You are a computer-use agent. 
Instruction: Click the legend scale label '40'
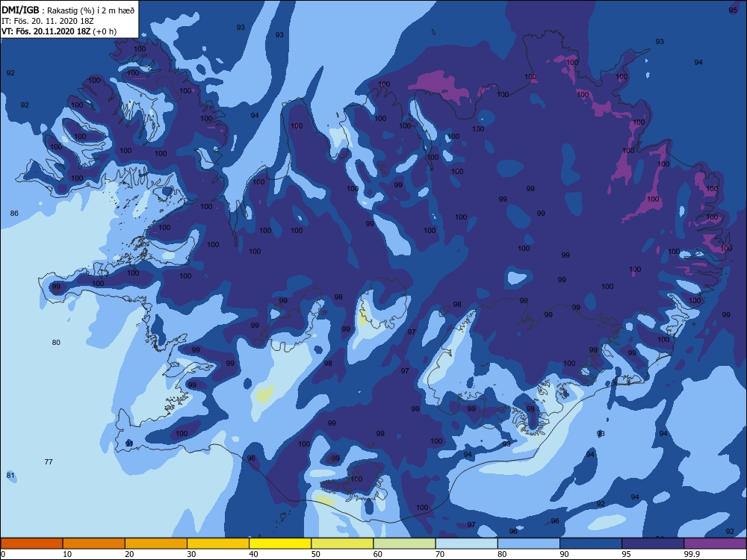[x=253, y=554]
